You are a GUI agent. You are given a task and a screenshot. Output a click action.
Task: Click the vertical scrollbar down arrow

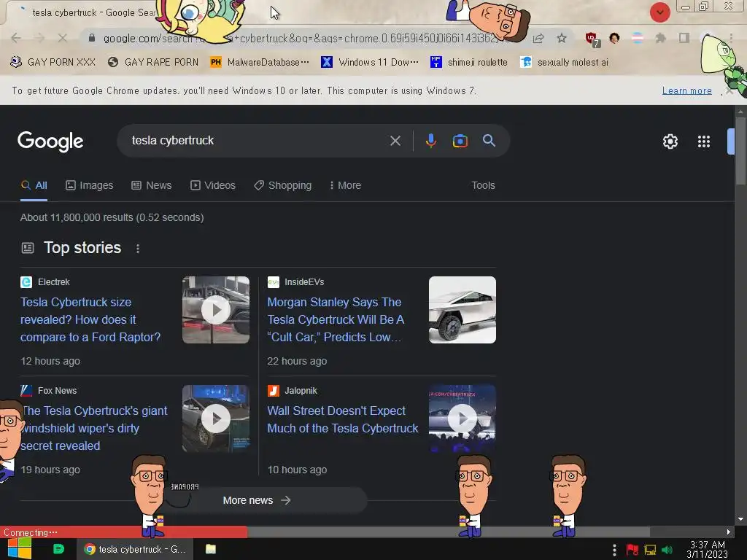click(740, 519)
